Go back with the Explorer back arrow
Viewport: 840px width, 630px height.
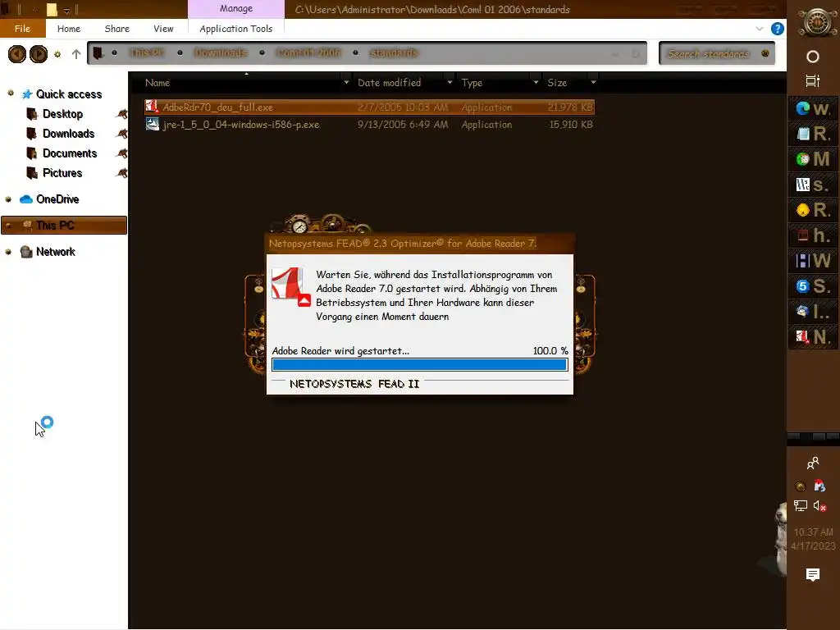(17, 54)
